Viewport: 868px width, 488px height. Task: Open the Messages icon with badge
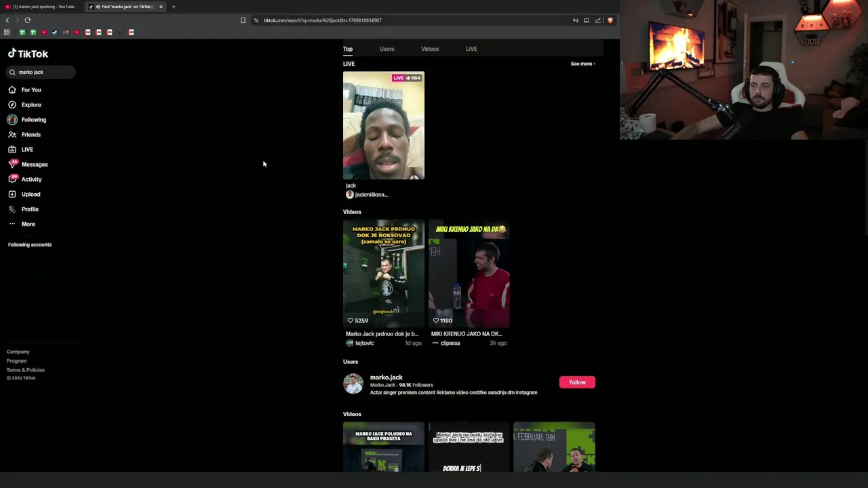tap(12, 164)
